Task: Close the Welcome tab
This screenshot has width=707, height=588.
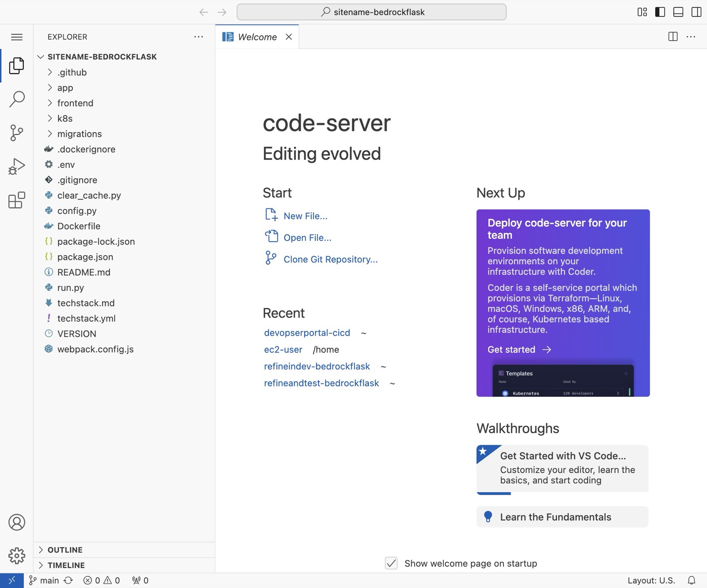Action: point(289,37)
